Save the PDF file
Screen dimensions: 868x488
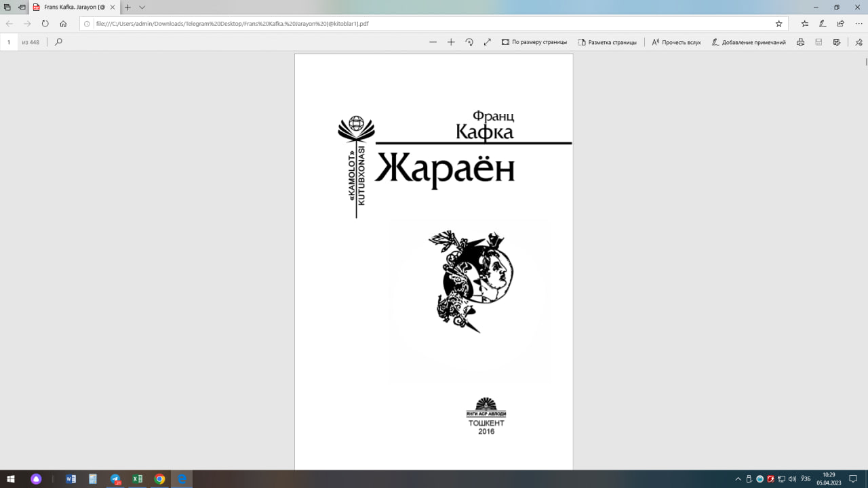pos(818,41)
